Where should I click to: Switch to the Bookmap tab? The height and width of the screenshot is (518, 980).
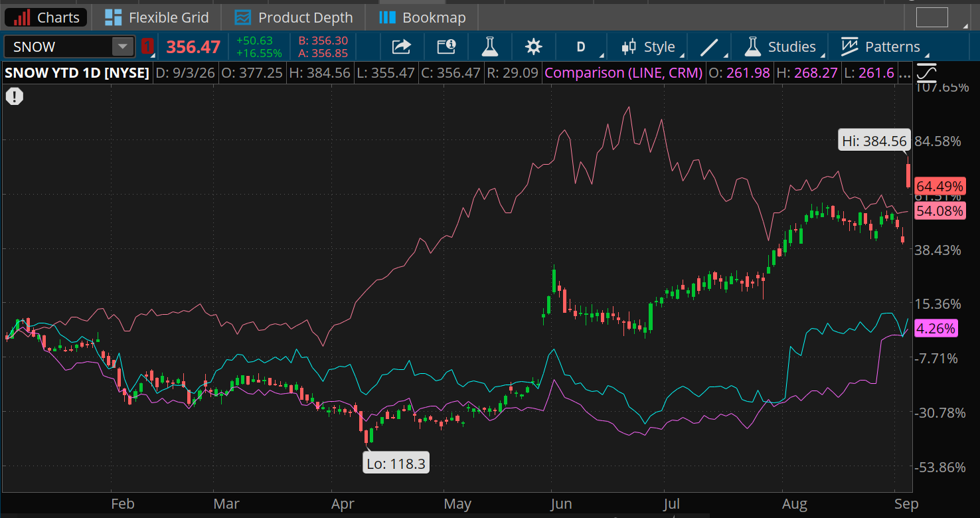point(422,17)
